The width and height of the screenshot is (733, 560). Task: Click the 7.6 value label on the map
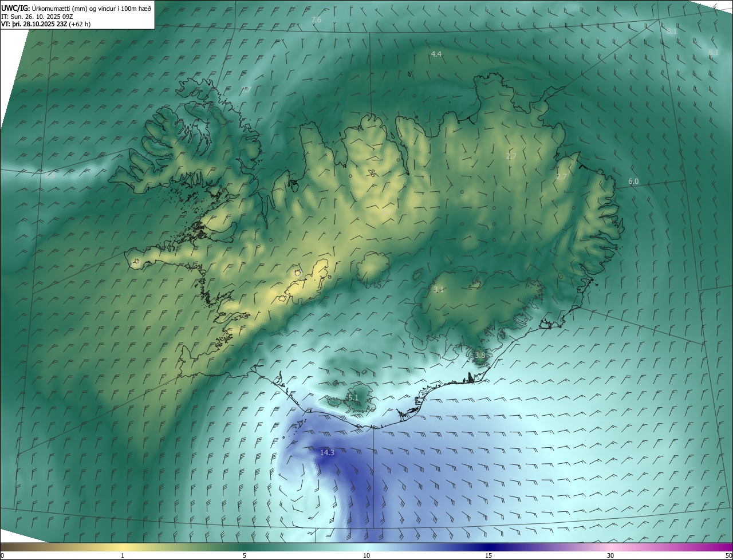point(316,20)
